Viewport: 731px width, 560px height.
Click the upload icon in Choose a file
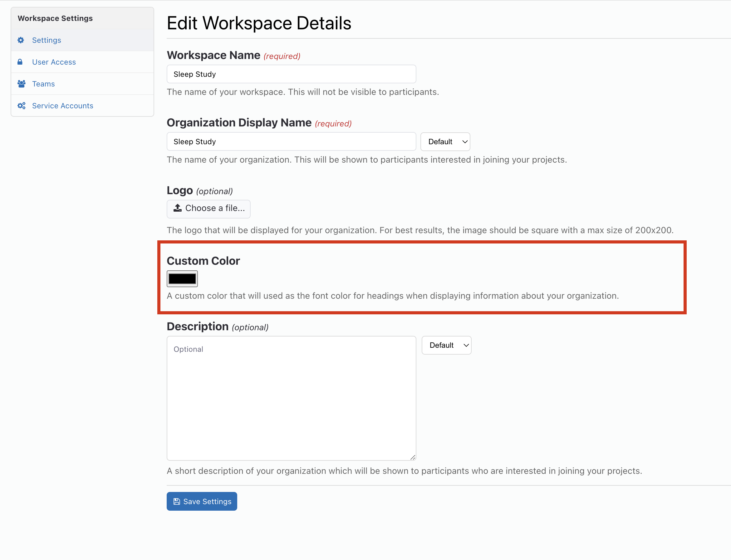coord(178,208)
